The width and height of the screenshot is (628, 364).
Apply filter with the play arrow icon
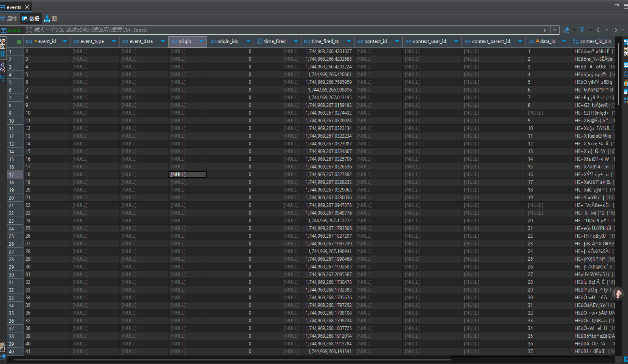click(545, 30)
